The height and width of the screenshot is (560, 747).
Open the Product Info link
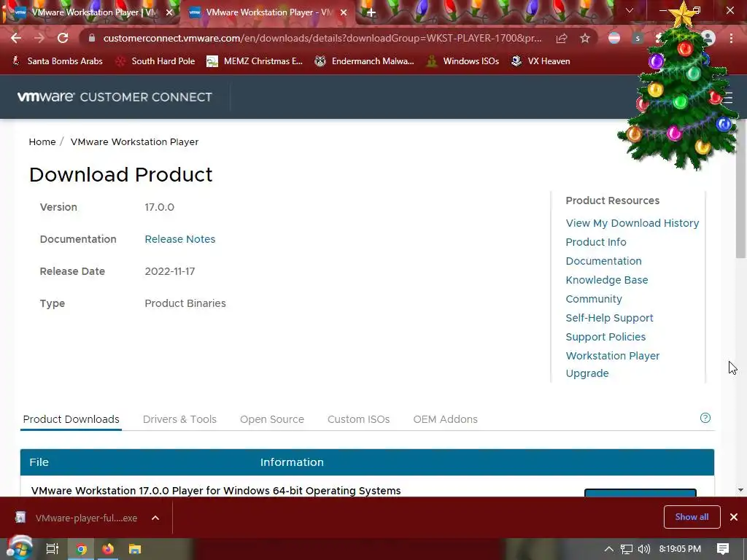coord(596,242)
